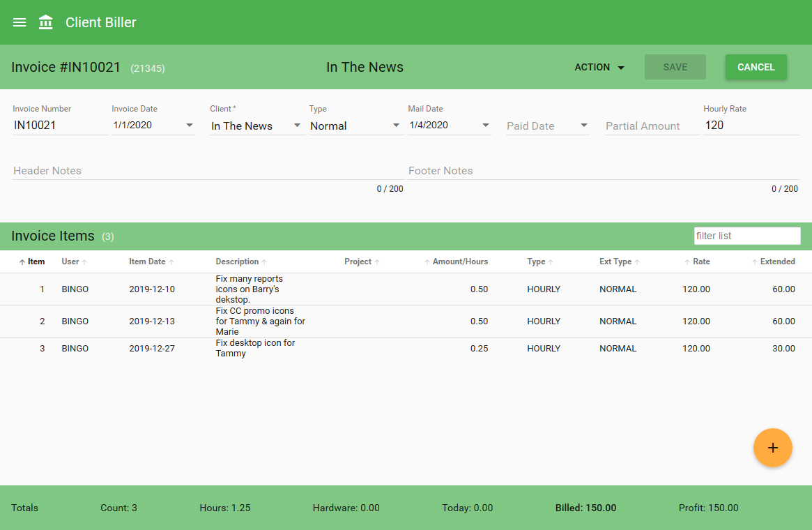The width and height of the screenshot is (812, 530).
Task: Sort by the Type column header
Action: pos(540,262)
